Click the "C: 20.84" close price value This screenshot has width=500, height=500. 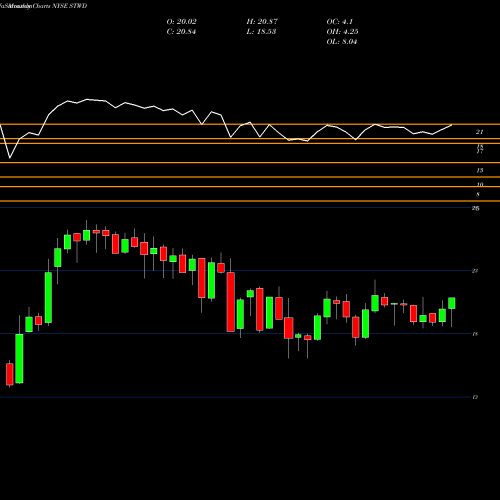(181, 32)
